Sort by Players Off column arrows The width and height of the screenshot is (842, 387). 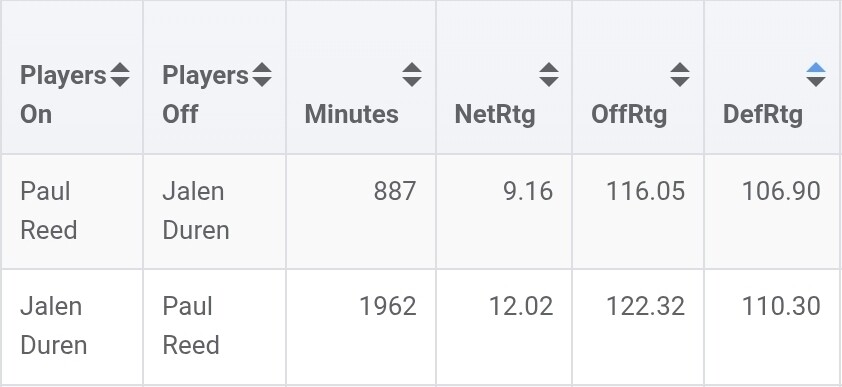[x=262, y=75]
